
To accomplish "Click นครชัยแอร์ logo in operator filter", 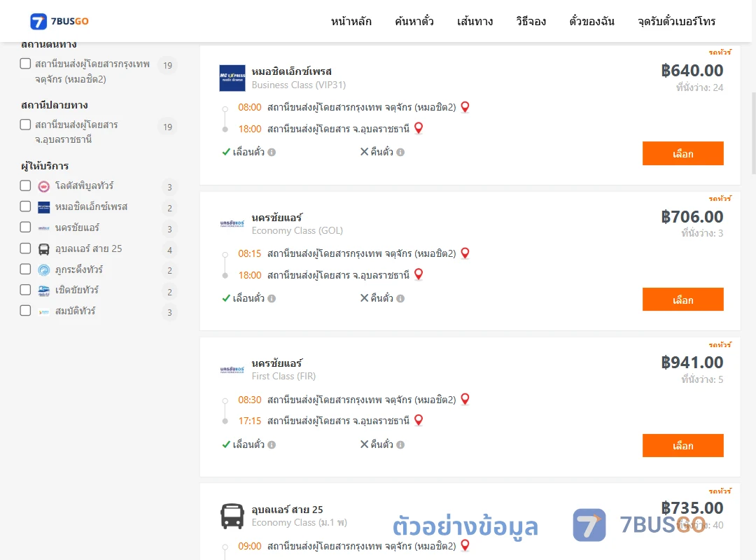I will 44,228.
